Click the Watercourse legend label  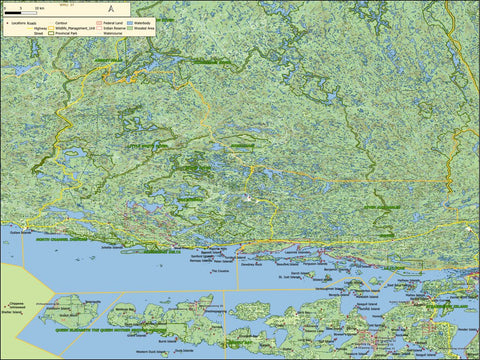pyautogui.click(x=113, y=33)
